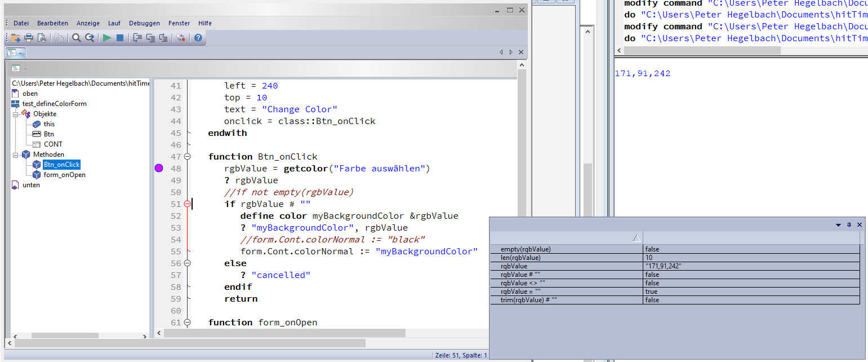Fold function Btn_onClick at line 47
The width and height of the screenshot is (868, 362).
click(x=188, y=157)
